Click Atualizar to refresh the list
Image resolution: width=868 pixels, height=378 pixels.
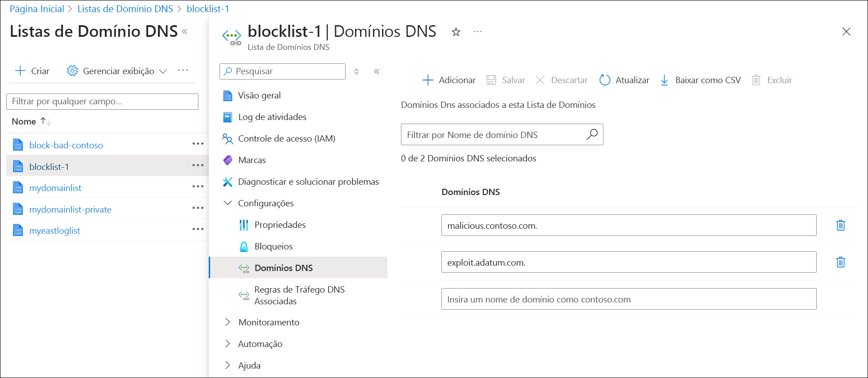(x=624, y=80)
